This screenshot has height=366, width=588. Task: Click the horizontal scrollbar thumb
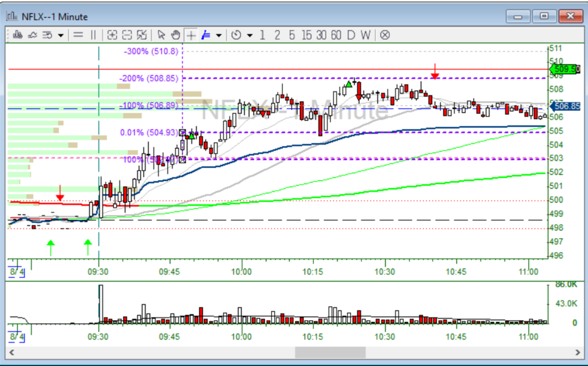330,352
